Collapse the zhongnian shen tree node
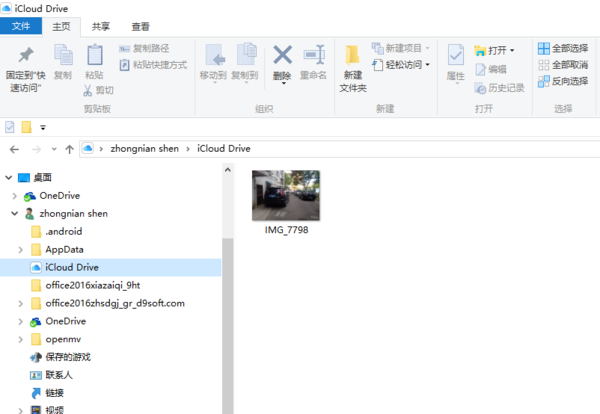The image size is (600, 414). (x=13, y=213)
